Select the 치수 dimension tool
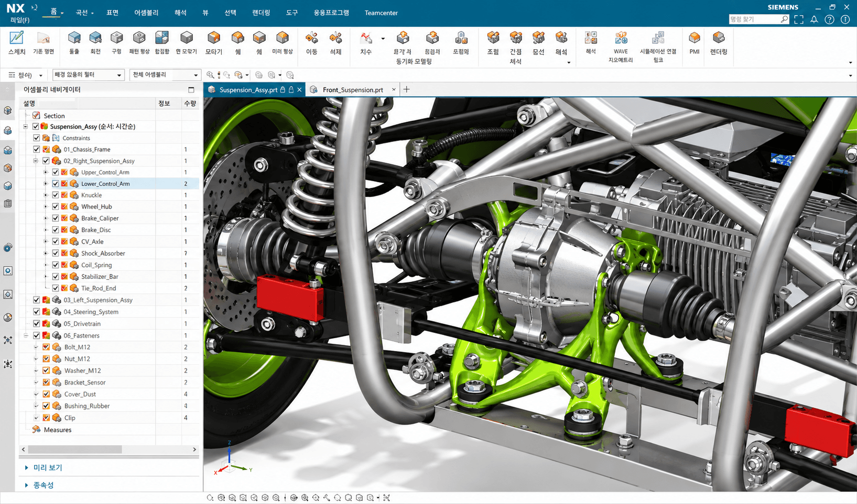 coord(366,42)
